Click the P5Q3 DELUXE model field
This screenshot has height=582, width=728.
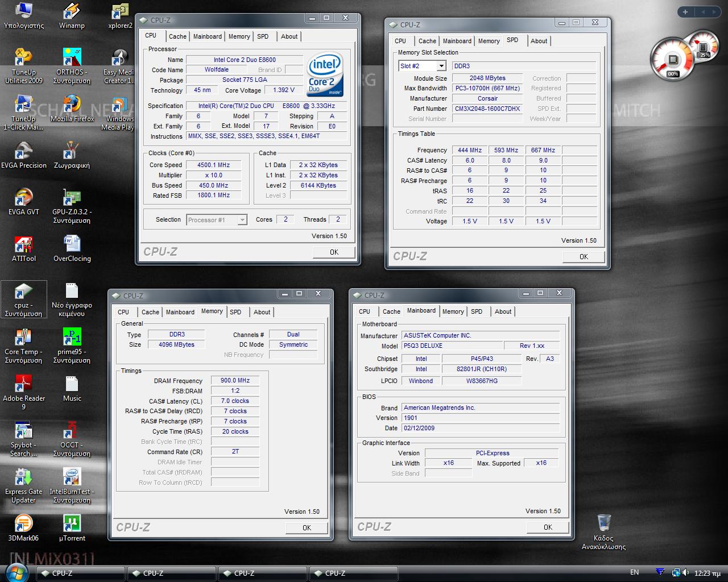click(452, 346)
